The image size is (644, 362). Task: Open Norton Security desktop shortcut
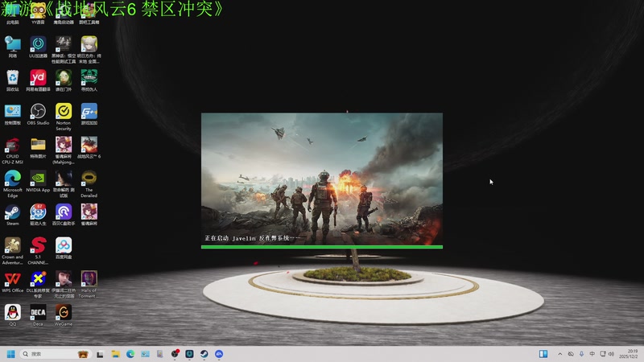click(x=64, y=117)
